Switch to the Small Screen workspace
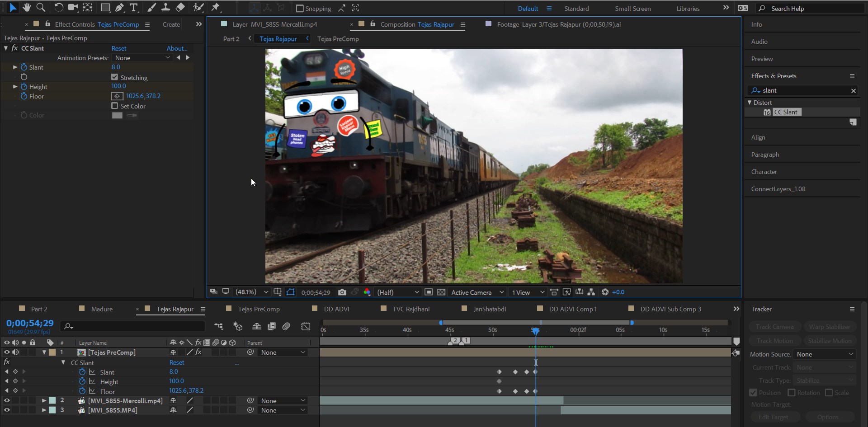868x427 pixels. (x=633, y=9)
